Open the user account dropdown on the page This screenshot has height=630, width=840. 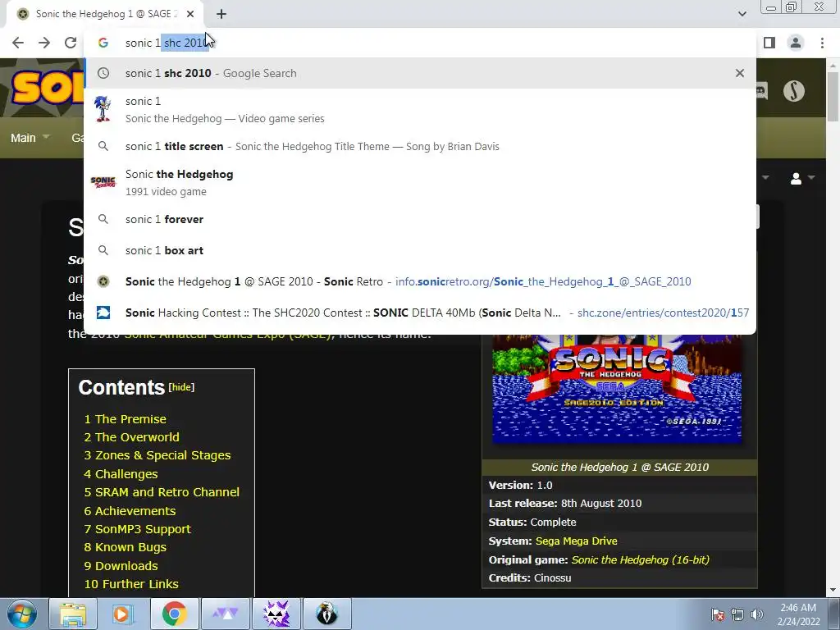(802, 178)
